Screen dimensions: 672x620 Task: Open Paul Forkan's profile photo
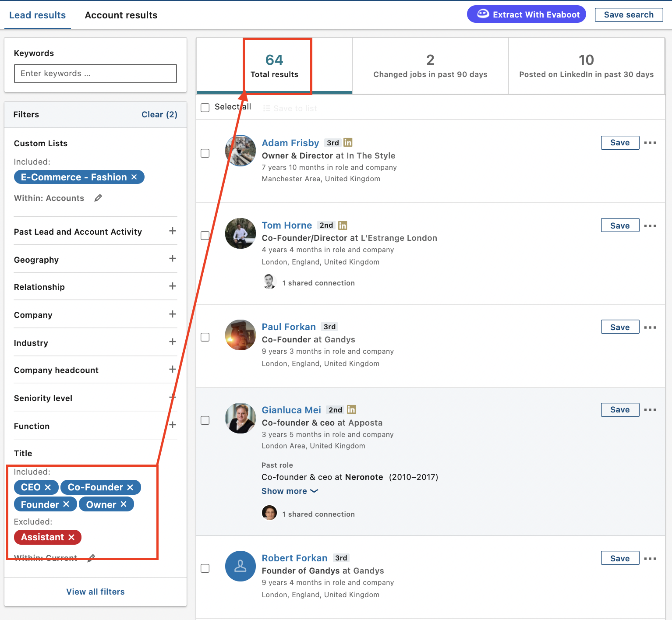coord(241,335)
